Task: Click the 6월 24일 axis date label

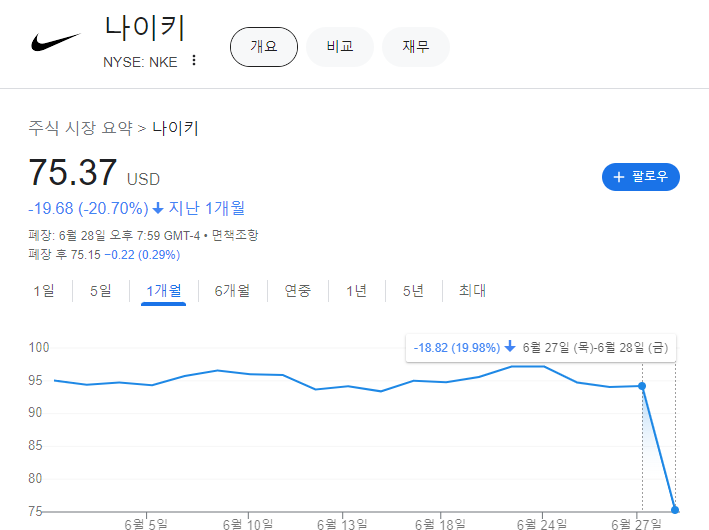Action: (x=542, y=524)
